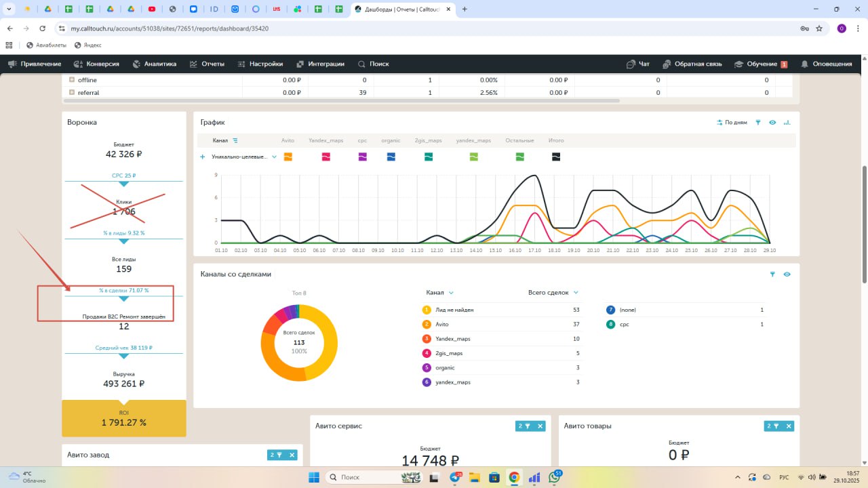Open the По дням grouping dropdown
The width and height of the screenshot is (868, 488).
tap(732, 123)
